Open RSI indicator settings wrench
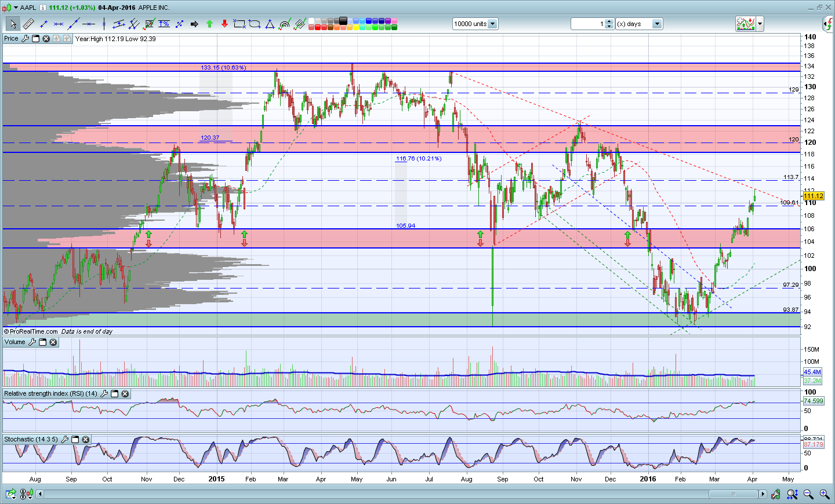 (x=104, y=394)
